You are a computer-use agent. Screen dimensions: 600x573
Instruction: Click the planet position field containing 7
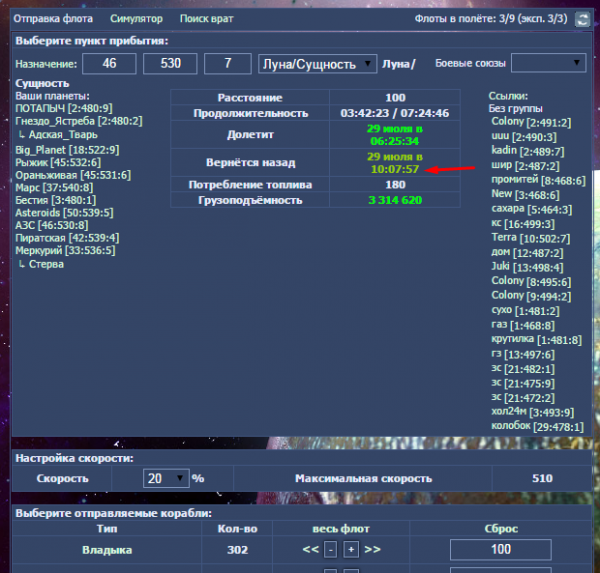[x=227, y=63]
